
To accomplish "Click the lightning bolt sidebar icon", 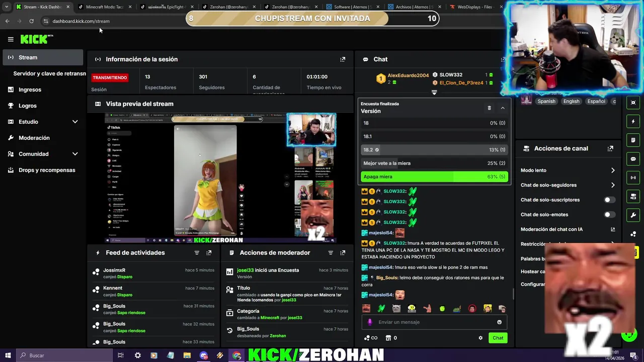I will pos(633,122).
